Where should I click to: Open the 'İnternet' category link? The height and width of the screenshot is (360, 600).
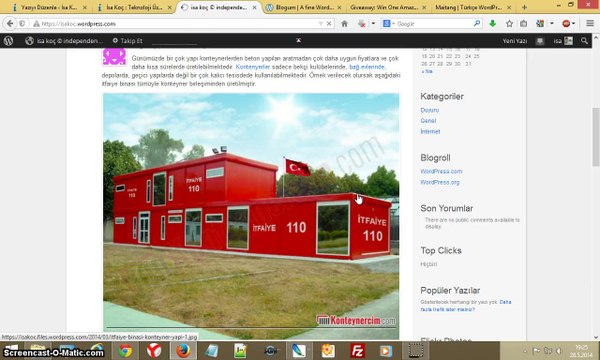(430, 132)
